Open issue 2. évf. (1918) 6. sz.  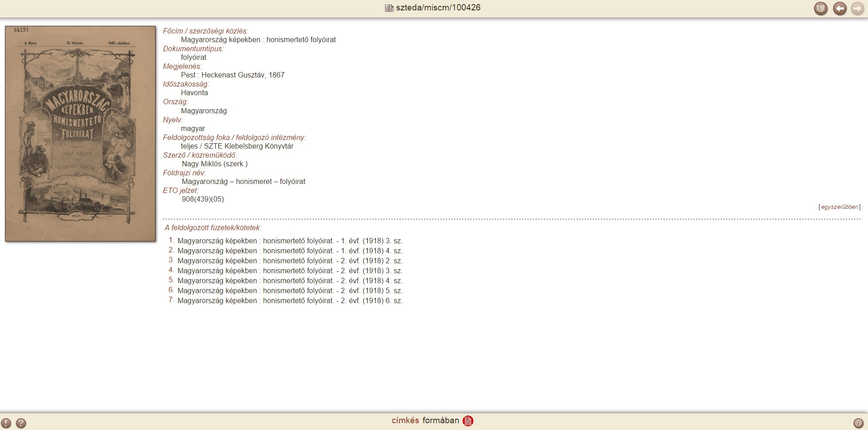[290, 301]
